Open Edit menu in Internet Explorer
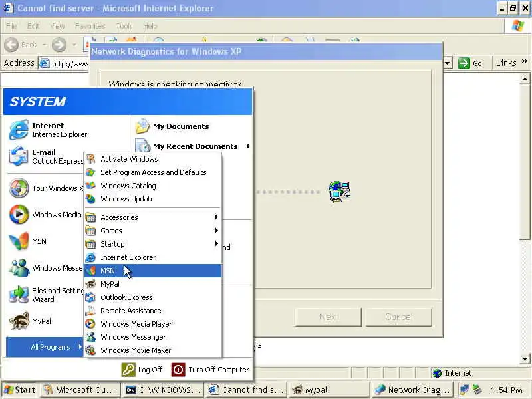The image size is (532, 399). point(33,26)
